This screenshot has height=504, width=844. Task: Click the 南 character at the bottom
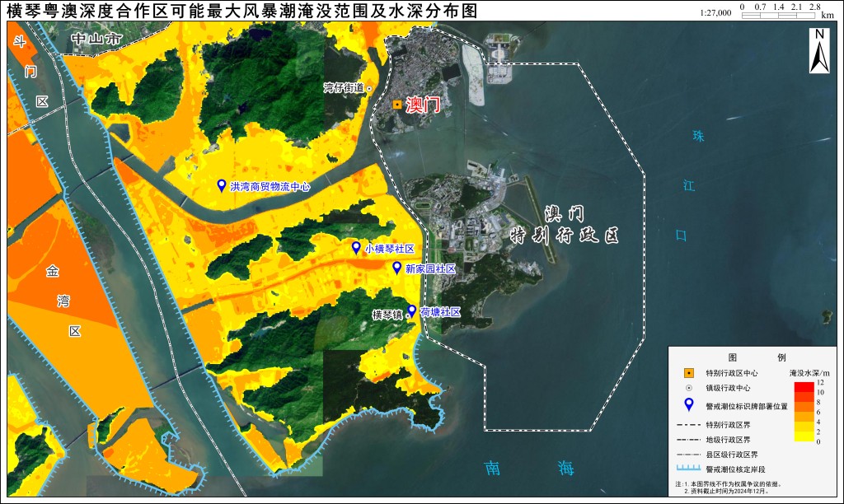coord(493,468)
